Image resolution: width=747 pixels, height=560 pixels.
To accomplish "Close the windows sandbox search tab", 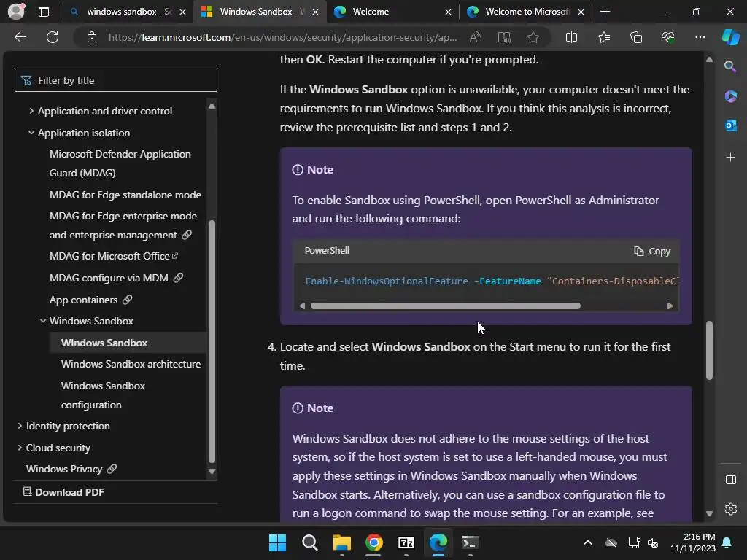I will [182, 12].
